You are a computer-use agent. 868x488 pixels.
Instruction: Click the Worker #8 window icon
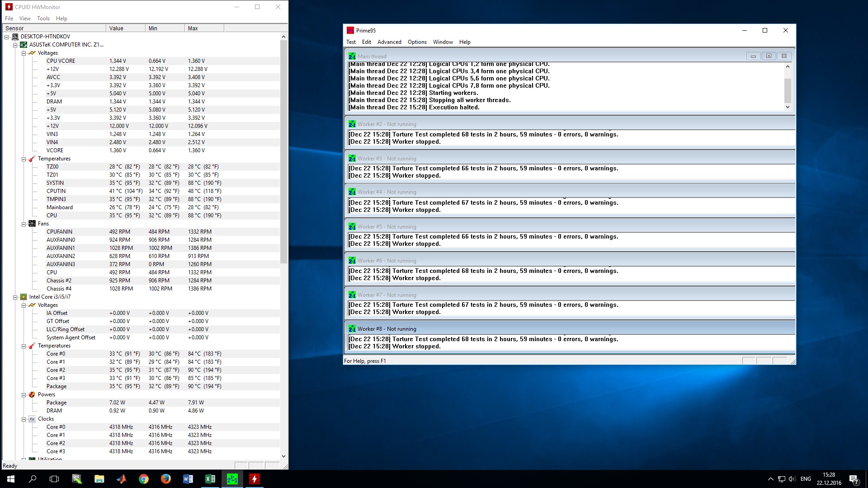coord(352,329)
